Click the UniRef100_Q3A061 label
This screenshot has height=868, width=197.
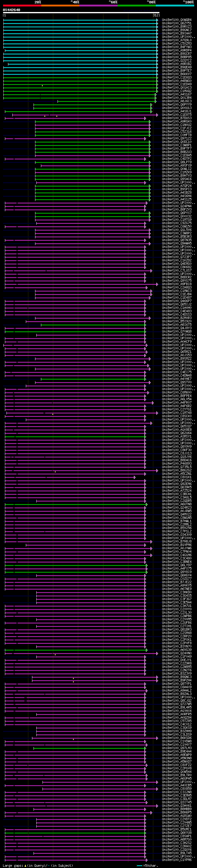point(177,806)
